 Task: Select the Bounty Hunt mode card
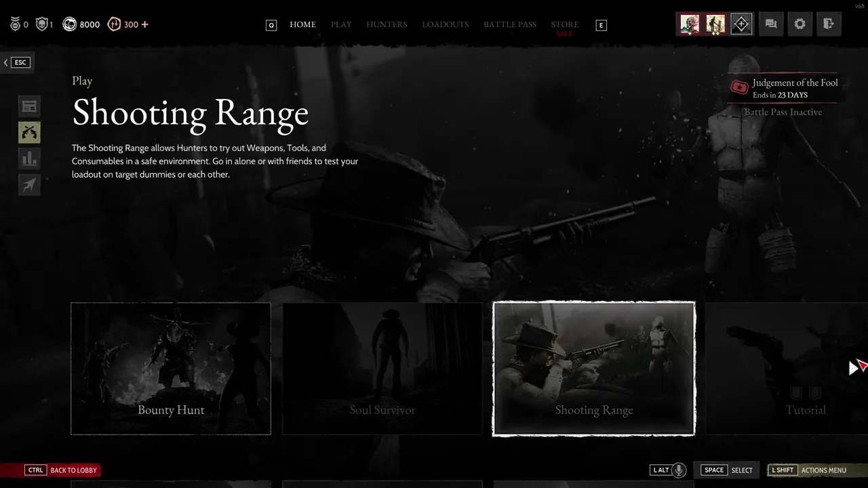click(x=171, y=369)
